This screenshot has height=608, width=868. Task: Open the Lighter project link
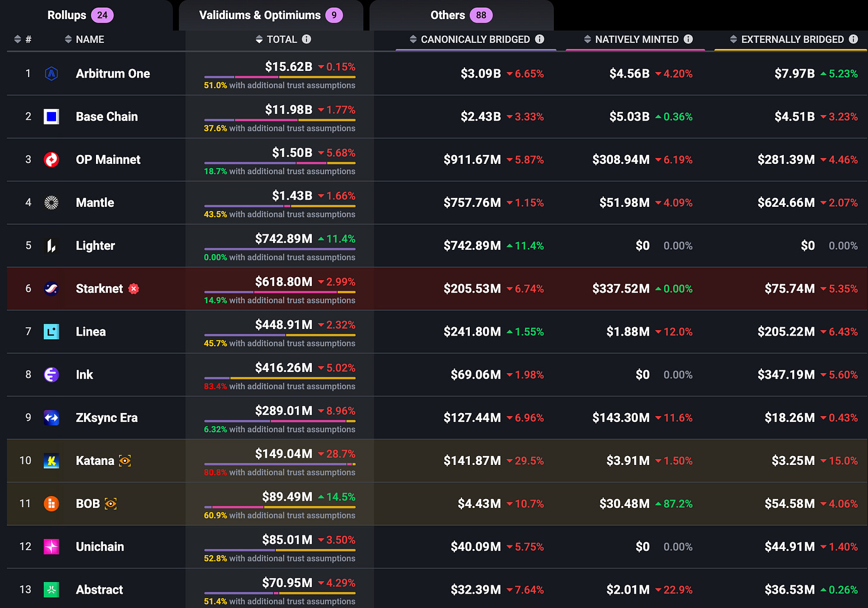95,246
